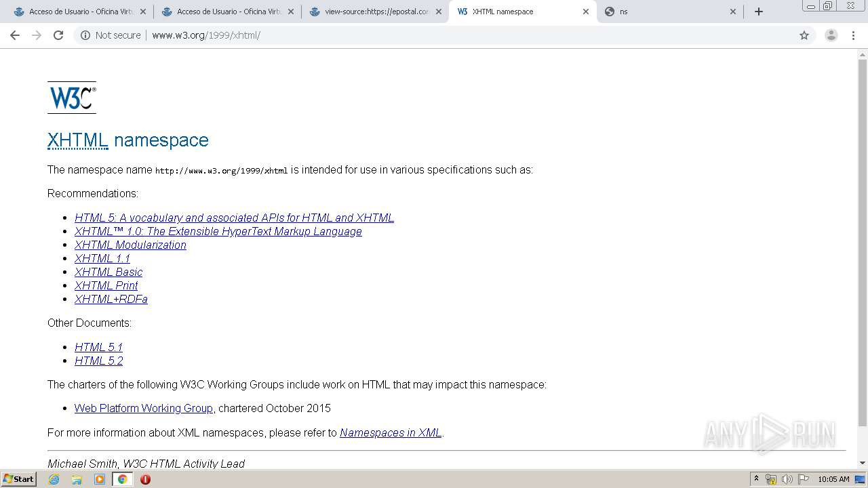Select the XHTML namespace tab

click(522, 12)
